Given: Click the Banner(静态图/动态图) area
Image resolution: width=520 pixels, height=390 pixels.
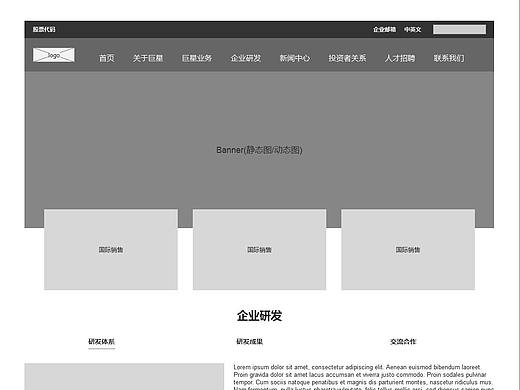Looking at the screenshot, I should (x=259, y=150).
